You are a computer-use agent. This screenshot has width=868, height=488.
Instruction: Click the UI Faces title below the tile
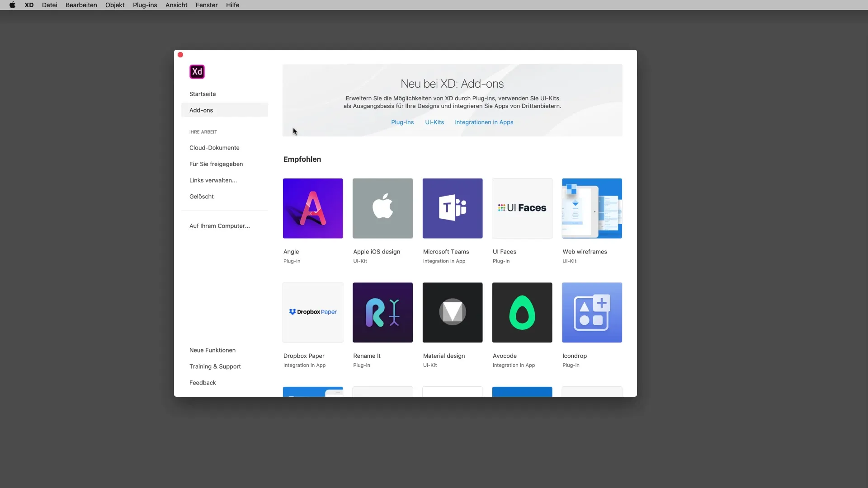(505, 252)
